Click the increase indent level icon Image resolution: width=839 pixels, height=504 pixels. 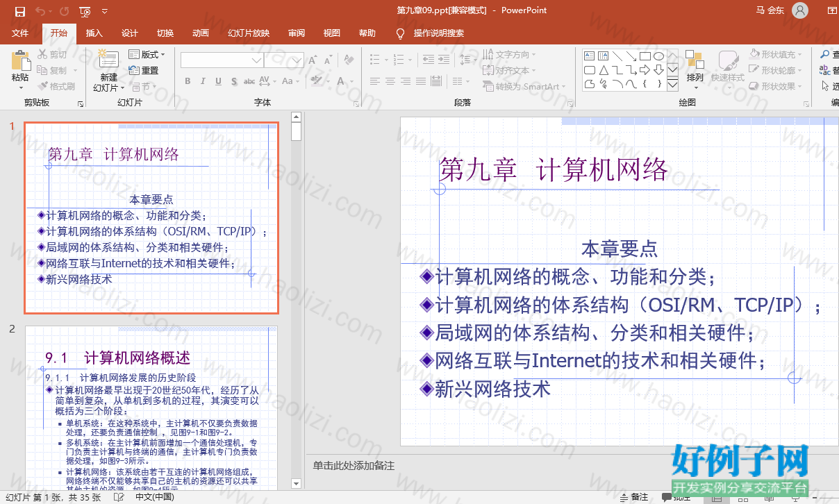point(442,60)
